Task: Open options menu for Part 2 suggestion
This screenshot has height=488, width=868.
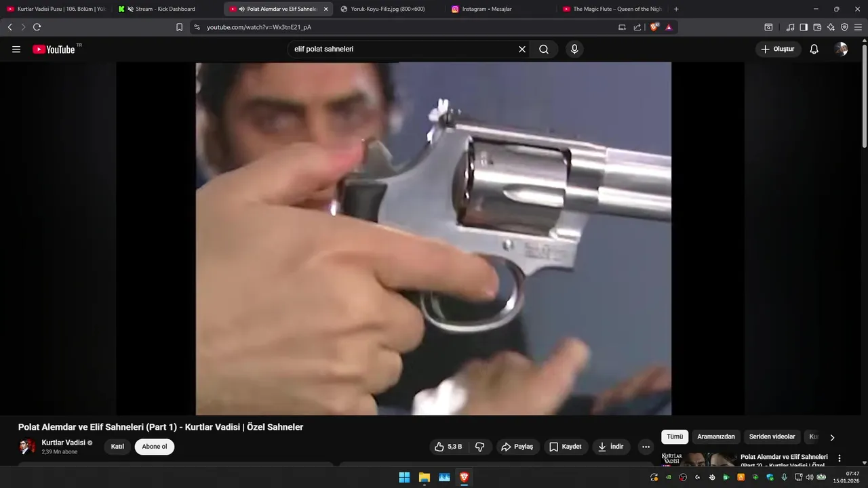Action: point(840,458)
